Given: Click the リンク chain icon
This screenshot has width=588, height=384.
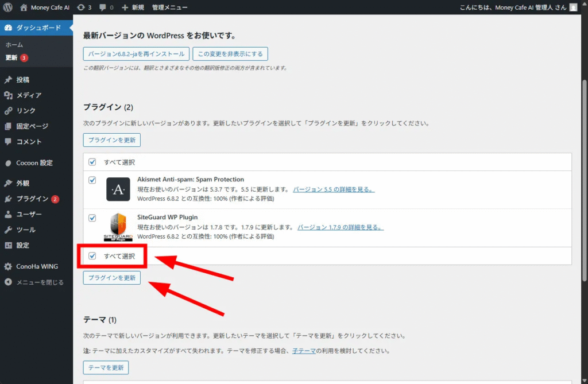Looking at the screenshot, I should coord(8,111).
